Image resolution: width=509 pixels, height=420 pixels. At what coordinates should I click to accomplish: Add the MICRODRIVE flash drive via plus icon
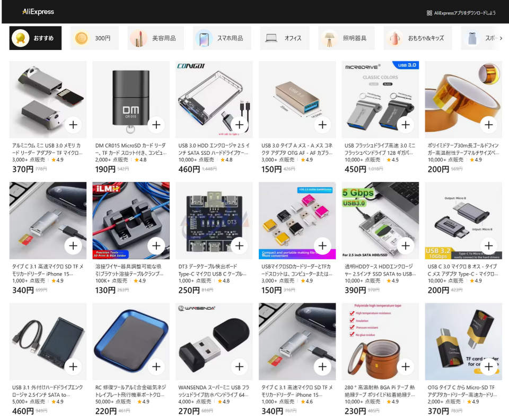pyautogui.click(x=406, y=125)
